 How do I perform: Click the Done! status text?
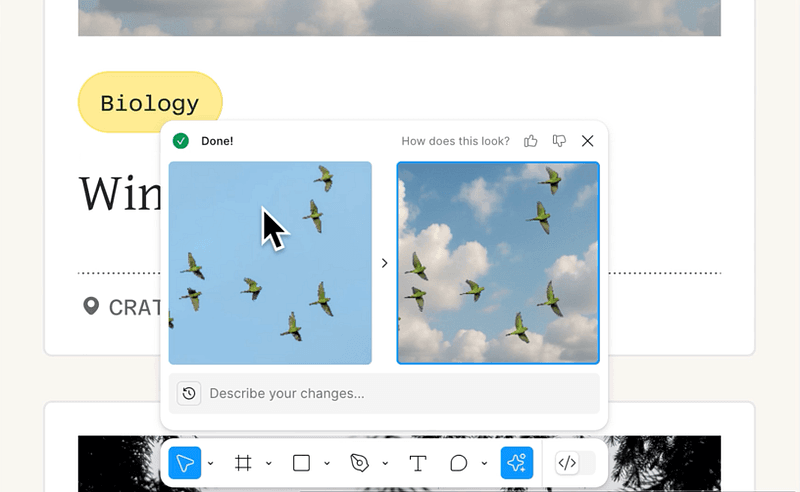[217, 141]
